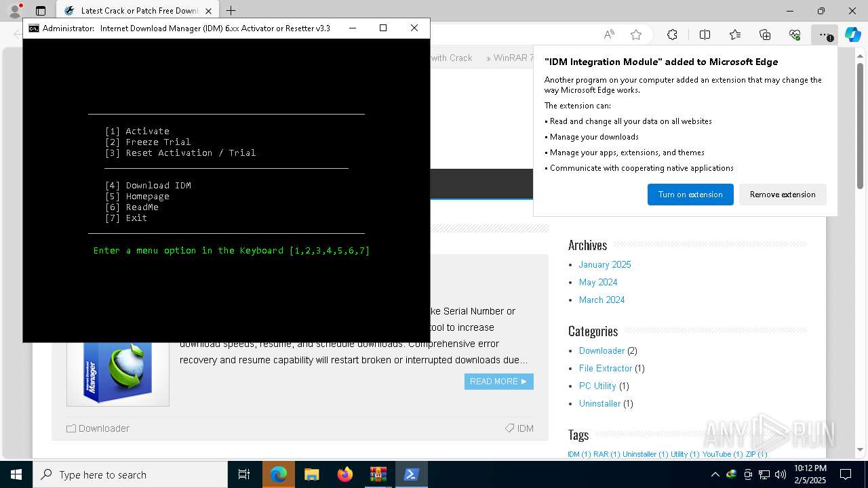Click YouTube tag in the tag cloud
This screenshot has height=488, width=868.
pos(717,454)
